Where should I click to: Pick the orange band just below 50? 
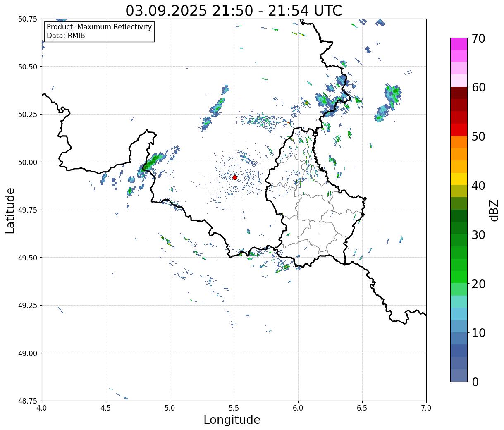click(459, 142)
